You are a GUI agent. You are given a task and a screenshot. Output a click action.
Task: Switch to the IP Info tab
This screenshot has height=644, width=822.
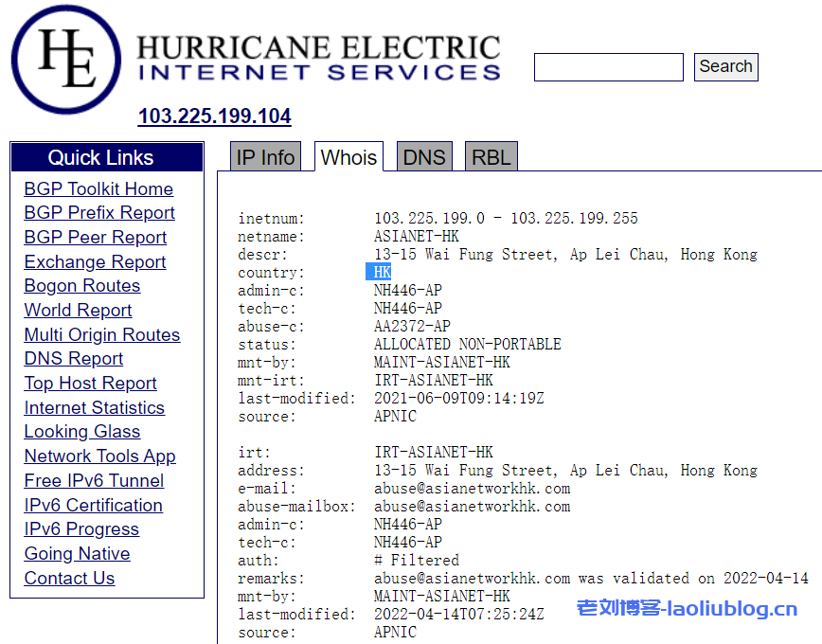point(265,157)
